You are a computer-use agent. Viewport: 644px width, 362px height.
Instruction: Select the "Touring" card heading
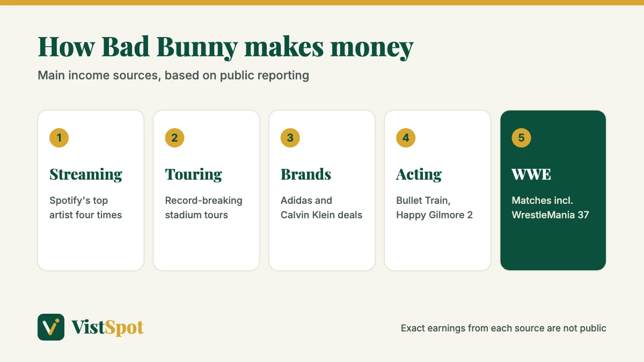coord(193,174)
